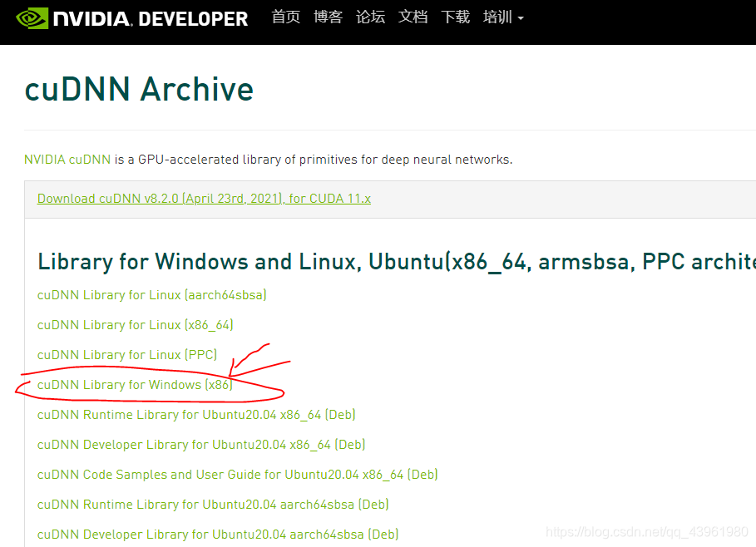Get Code Samples and User Guide x86_64 Deb
Viewport: 756px width, 547px height.
point(238,474)
